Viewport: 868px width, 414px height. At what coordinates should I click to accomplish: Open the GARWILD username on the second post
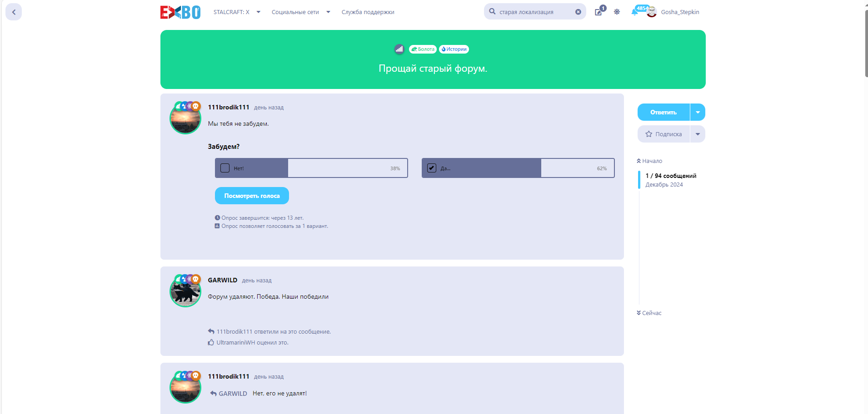tap(223, 280)
